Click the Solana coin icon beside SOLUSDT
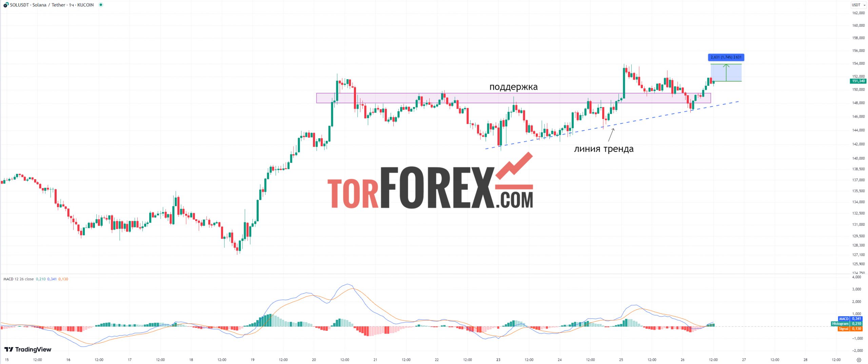868x364 pixels. click(6, 5)
